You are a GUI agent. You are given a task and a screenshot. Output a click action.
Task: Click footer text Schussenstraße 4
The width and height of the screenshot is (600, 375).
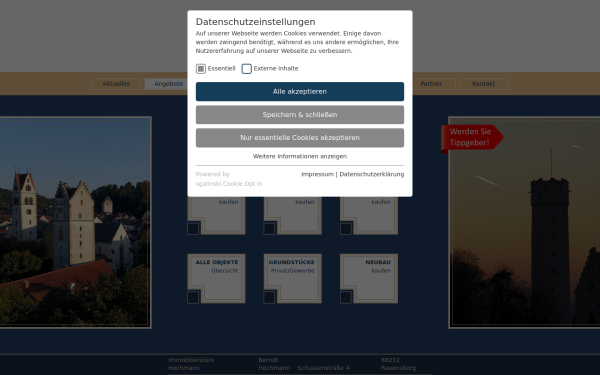323,368
